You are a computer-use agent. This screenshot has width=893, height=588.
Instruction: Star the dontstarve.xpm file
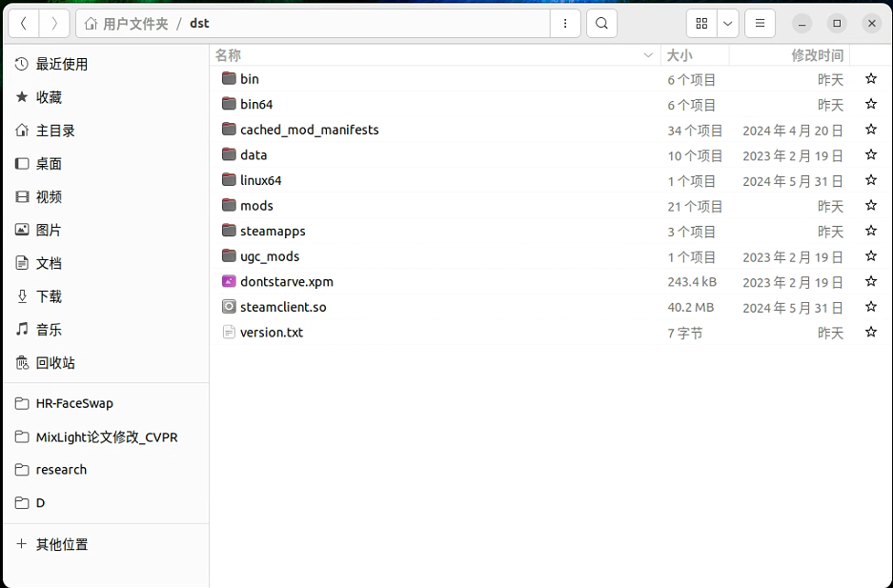click(871, 281)
